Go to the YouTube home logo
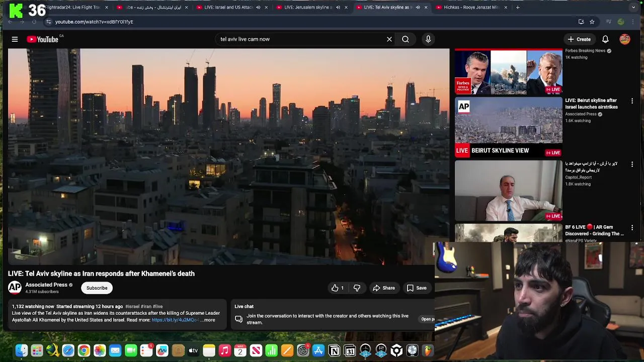The image size is (644, 362). (43, 39)
